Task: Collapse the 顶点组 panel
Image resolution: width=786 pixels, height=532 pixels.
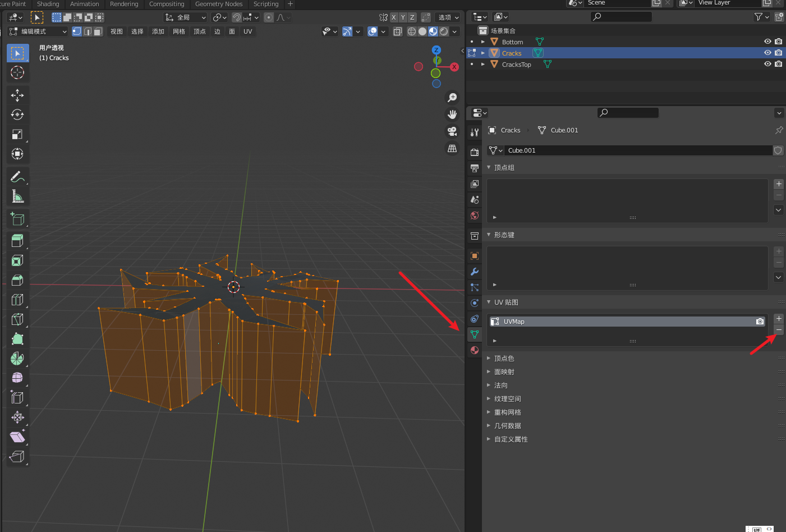Action: [x=489, y=167]
